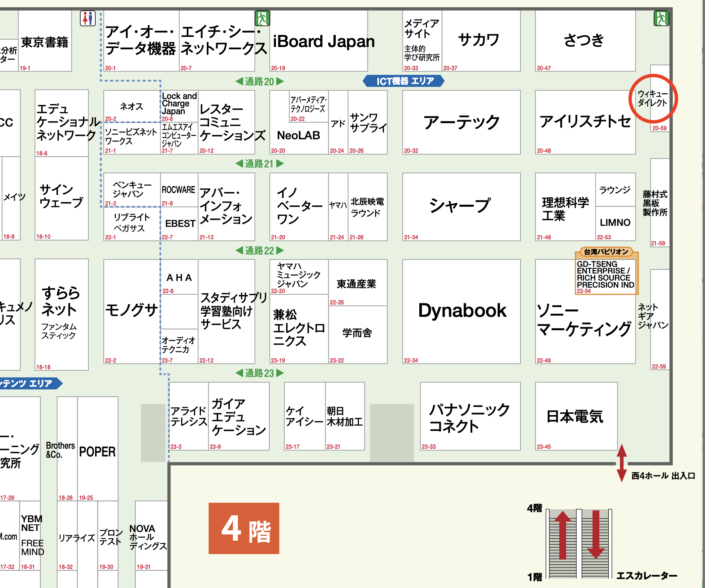This screenshot has height=588, width=705.
Task: Select the シャープ booth 21-34
Action: pyautogui.click(x=462, y=207)
